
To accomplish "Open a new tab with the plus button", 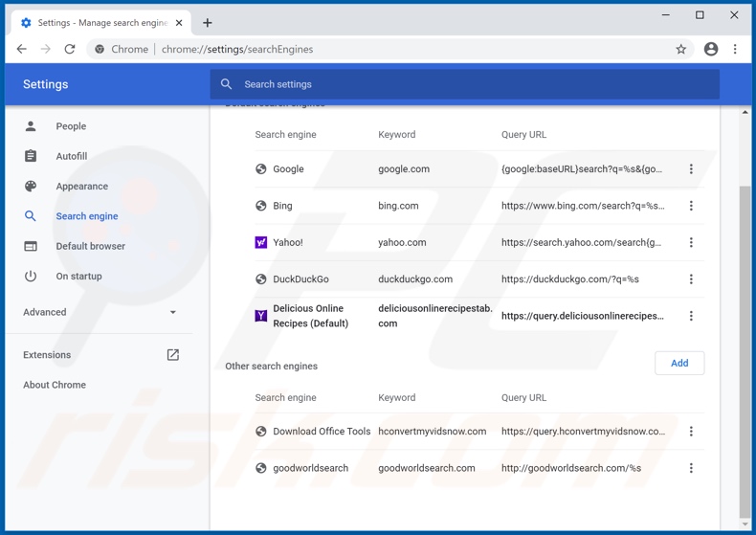I will [208, 23].
